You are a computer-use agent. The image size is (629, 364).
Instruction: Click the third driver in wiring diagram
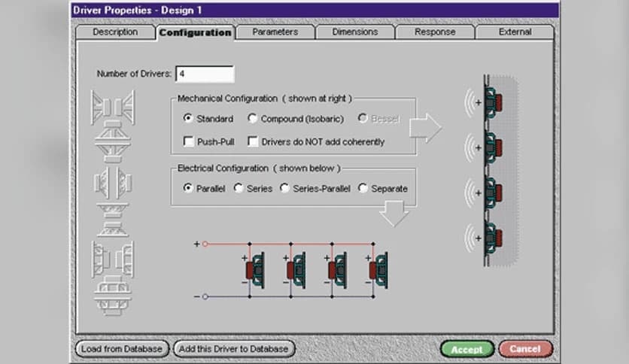[338, 270]
